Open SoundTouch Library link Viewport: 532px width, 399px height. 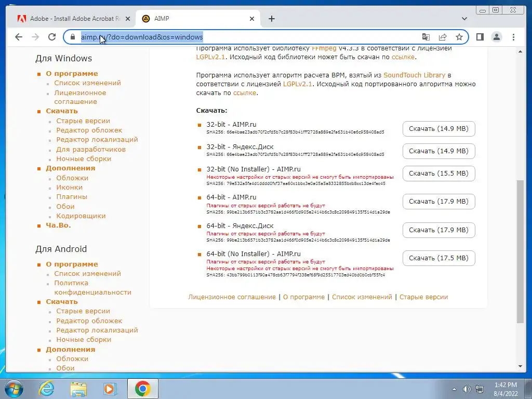pyautogui.click(x=414, y=75)
